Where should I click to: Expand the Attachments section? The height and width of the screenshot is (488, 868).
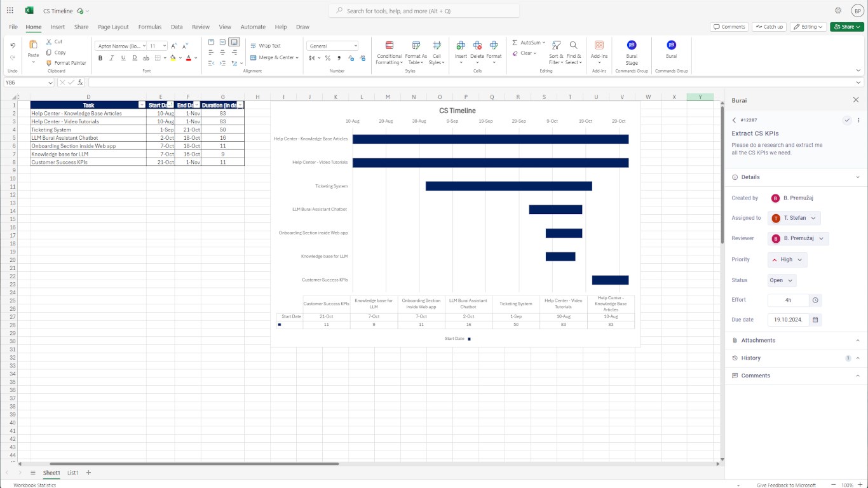[796, 341]
